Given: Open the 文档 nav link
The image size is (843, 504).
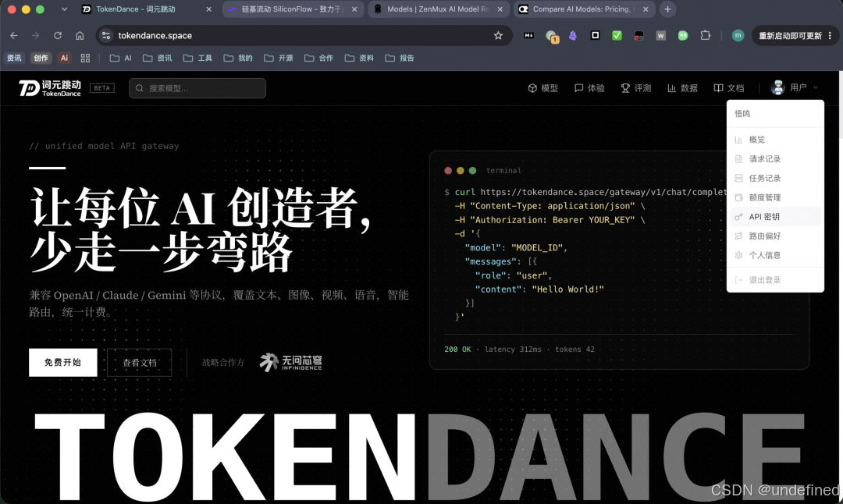Looking at the screenshot, I should point(729,88).
